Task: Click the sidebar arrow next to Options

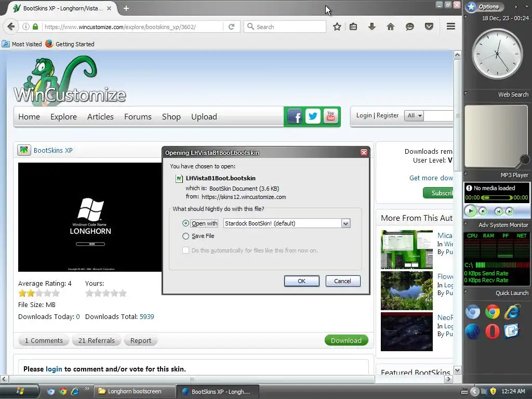Action: click(516, 7)
